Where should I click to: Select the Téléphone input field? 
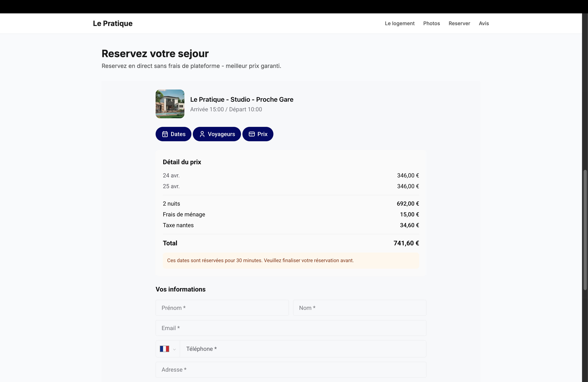coord(303,349)
